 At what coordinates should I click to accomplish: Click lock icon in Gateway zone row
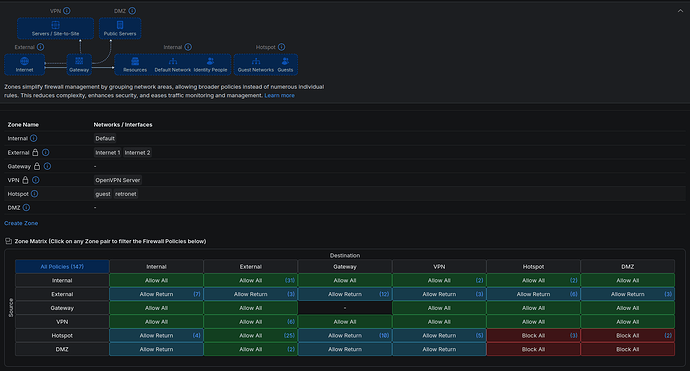pos(37,166)
